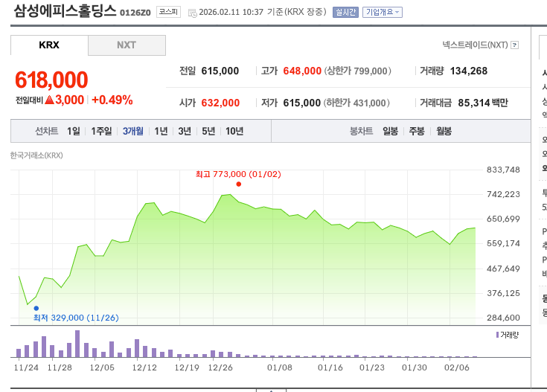Click the 거래대금 value 85,314 백만

483,103
